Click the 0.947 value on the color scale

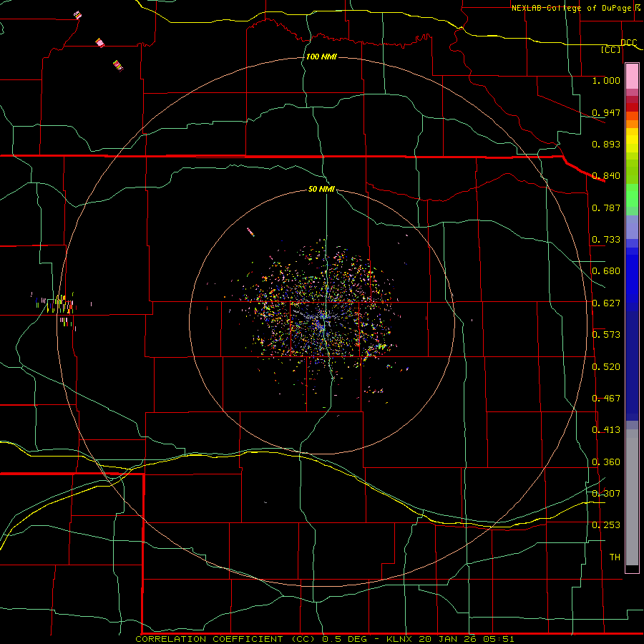coord(606,112)
